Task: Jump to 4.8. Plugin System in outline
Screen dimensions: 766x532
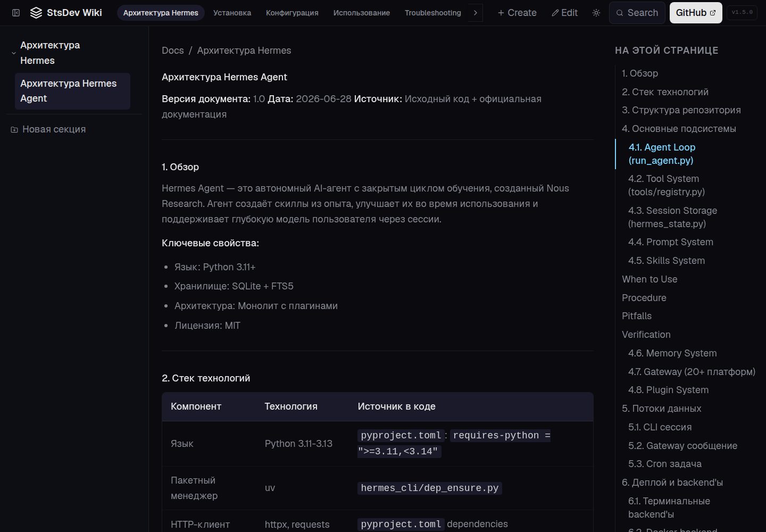Action: coord(668,390)
